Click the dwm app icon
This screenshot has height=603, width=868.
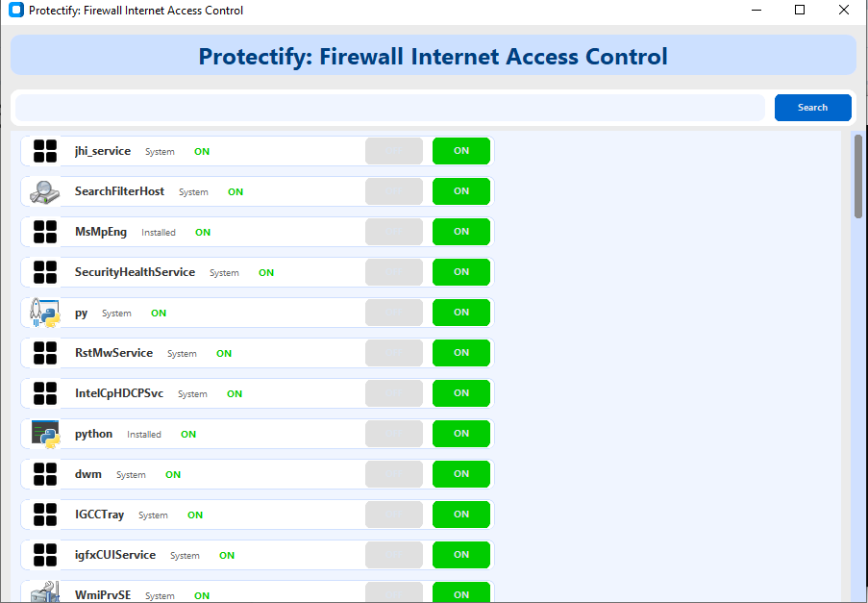[x=45, y=474]
